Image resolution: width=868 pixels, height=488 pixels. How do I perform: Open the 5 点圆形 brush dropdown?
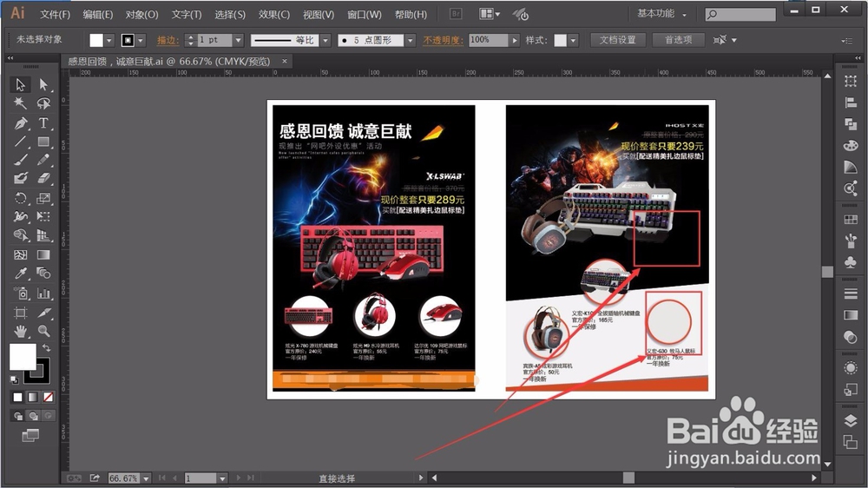click(x=411, y=40)
